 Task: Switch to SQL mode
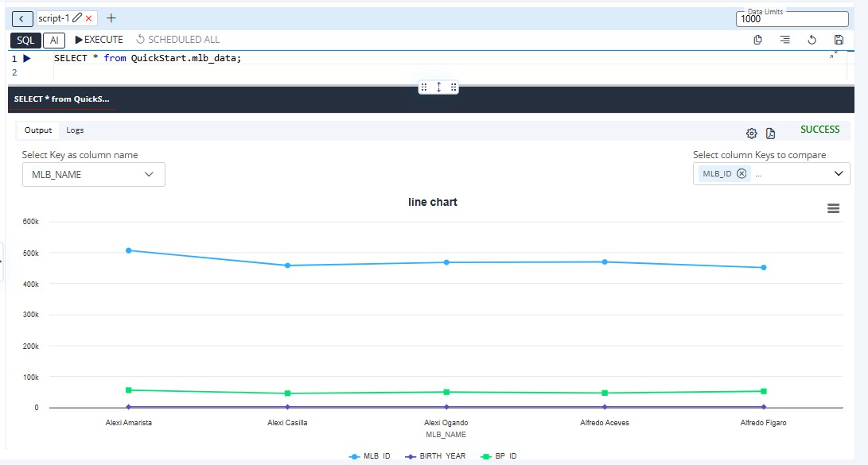25,40
